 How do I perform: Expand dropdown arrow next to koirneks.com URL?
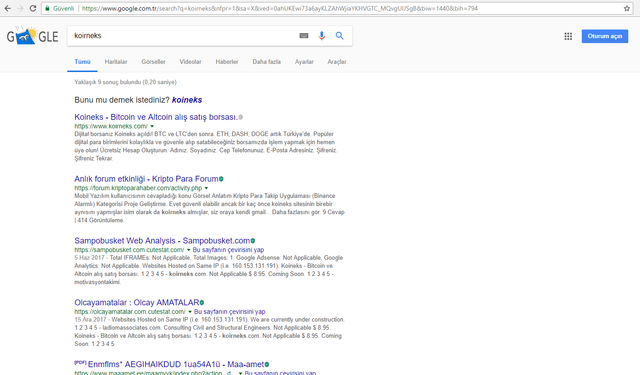(152, 126)
